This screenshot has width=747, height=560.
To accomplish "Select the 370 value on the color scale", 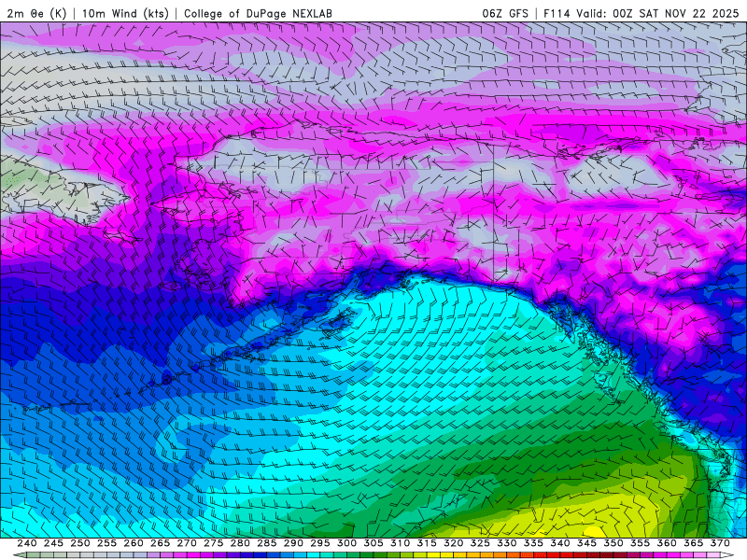I will 720,543.
